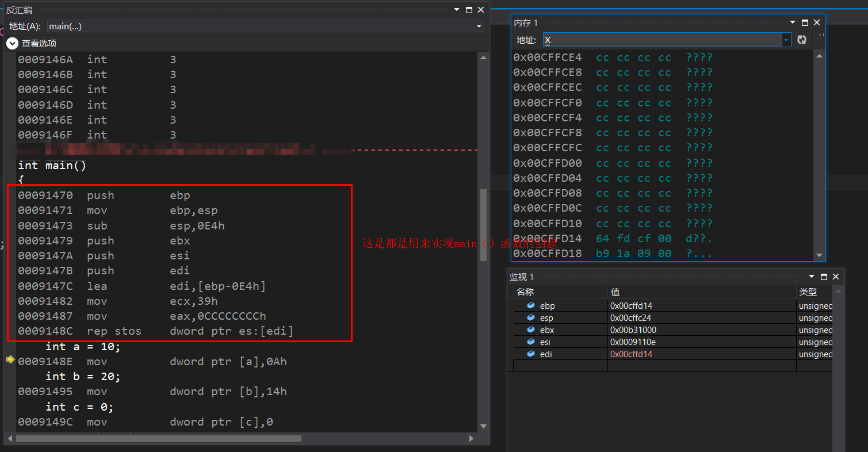
Task: Maximize the 反汇编 disassembly panel
Action: pos(469,10)
